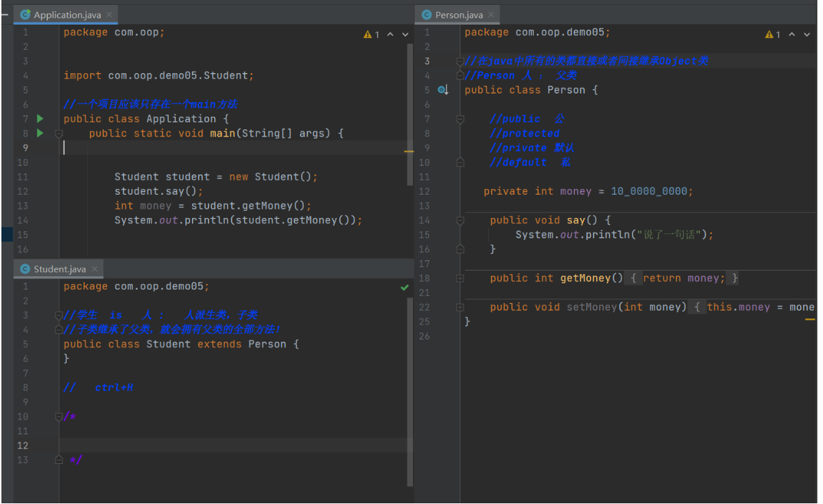This screenshot has height=504, width=823.
Task: Run the main method from line 8 gutter
Action: (40, 134)
